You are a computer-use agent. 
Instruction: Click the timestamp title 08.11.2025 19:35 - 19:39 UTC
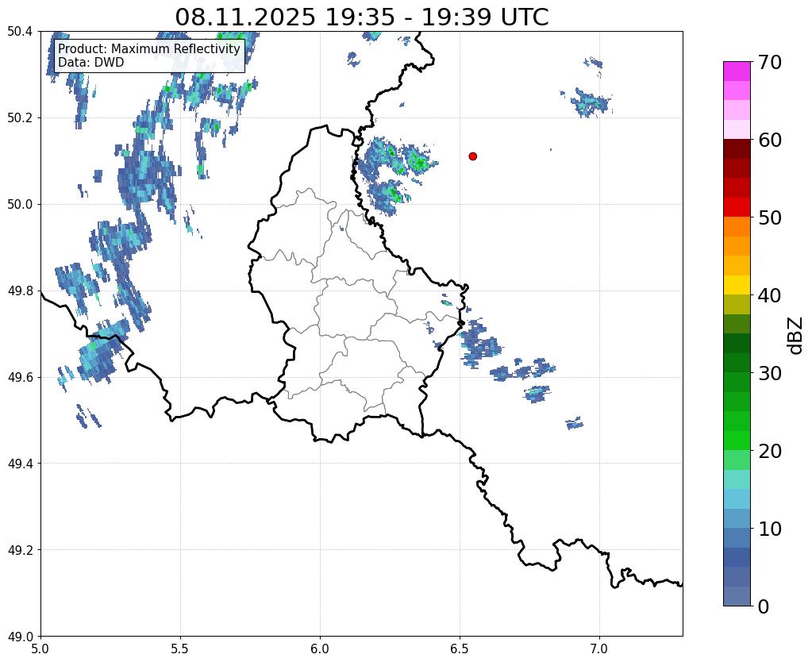coord(361,17)
